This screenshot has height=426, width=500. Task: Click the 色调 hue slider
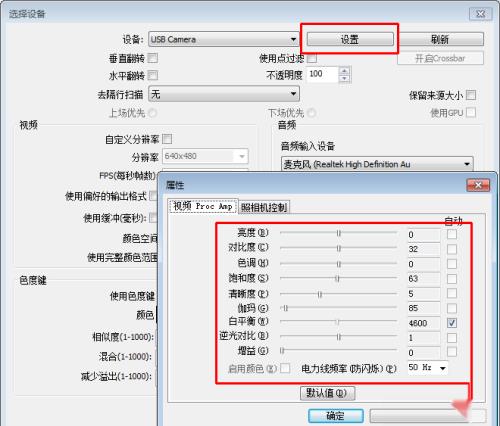338,263
